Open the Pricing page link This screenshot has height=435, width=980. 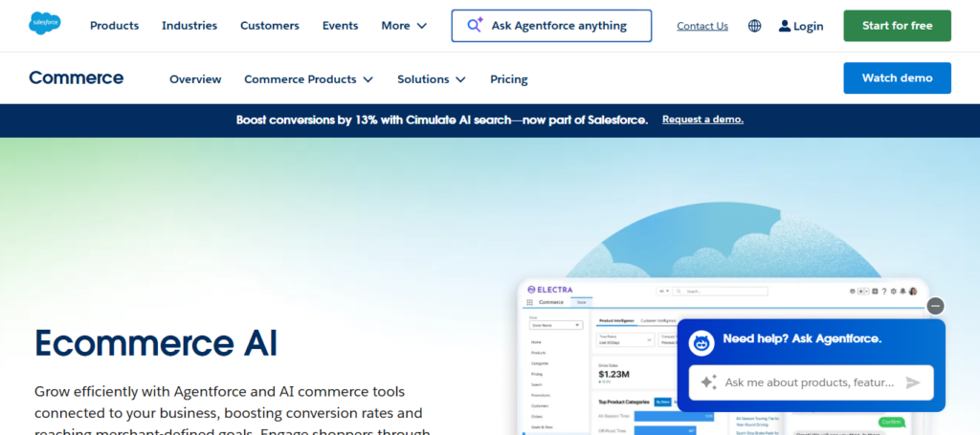tap(509, 79)
